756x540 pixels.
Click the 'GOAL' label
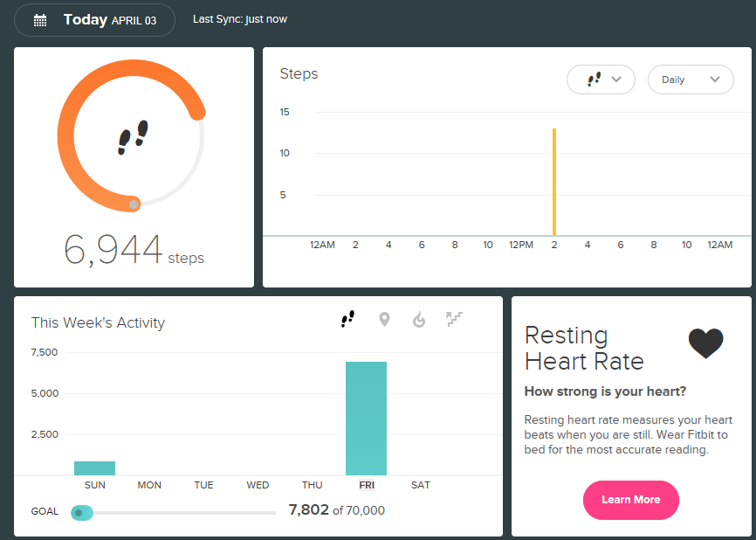(x=45, y=511)
